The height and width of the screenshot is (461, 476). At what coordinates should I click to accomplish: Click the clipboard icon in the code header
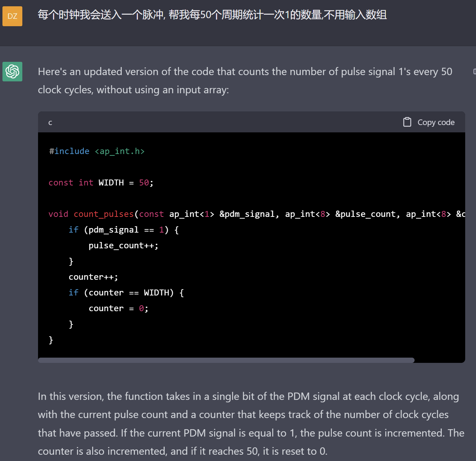(x=407, y=122)
